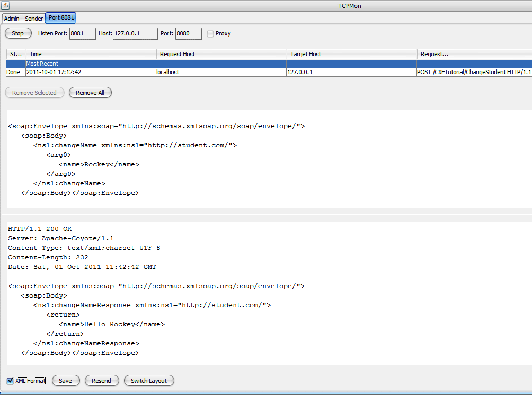Click the Listen Port field

pyautogui.click(x=82, y=34)
